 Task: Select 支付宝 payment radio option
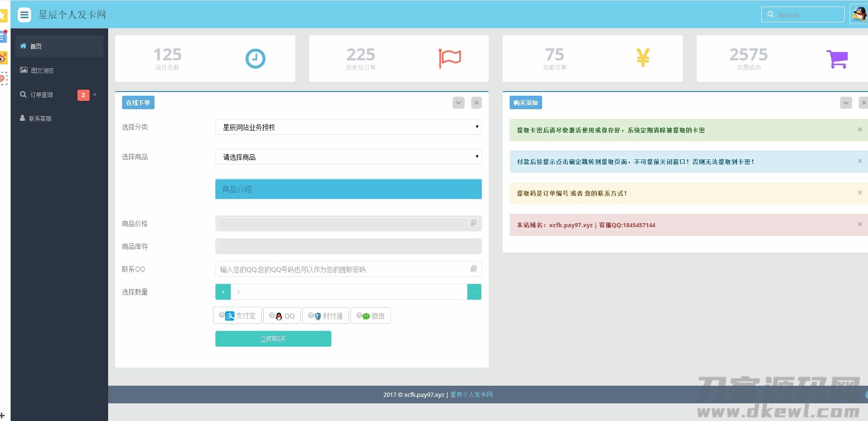pyautogui.click(x=222, y=315)
